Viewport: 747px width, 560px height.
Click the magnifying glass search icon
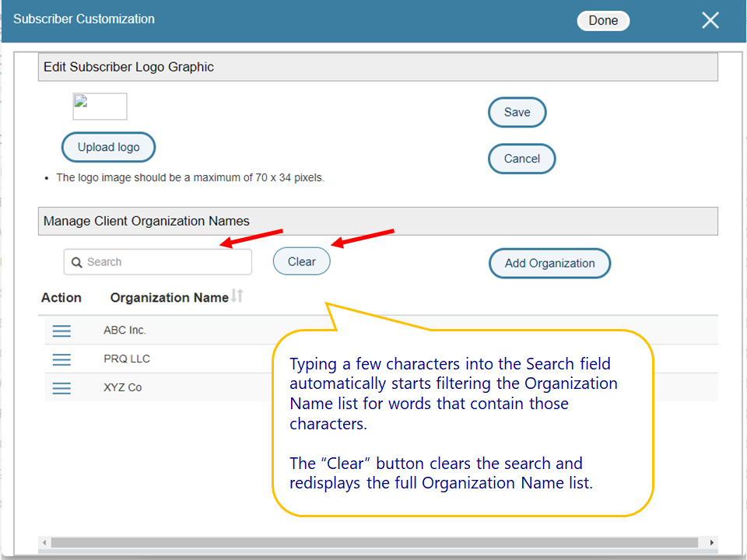pos(77,263)
